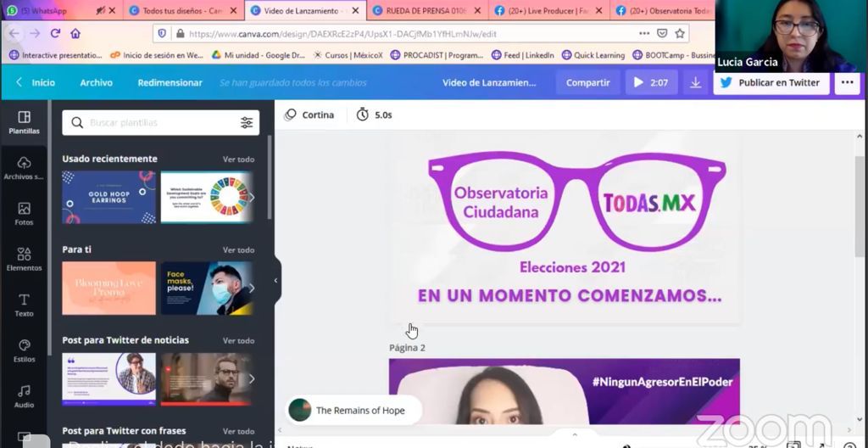This screenshot has height=448, width=868.
Task: Click Ver todo for Para ti
Action: pos(238,250)
